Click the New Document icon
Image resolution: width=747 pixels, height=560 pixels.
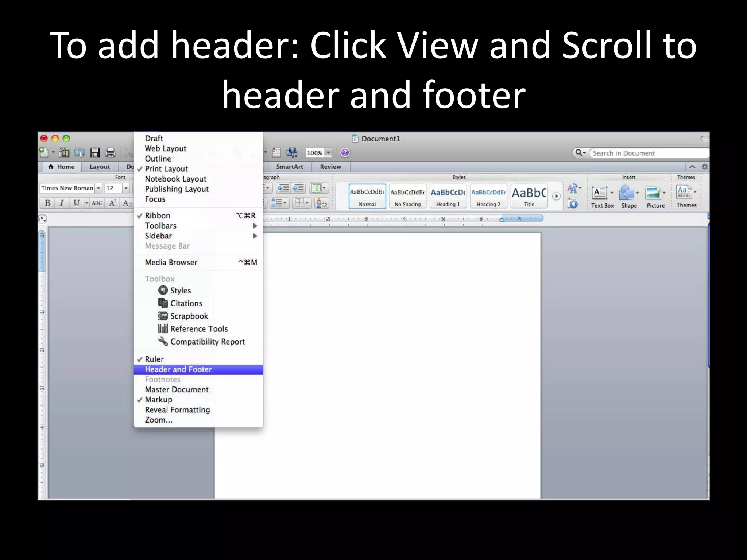[44, 152]
